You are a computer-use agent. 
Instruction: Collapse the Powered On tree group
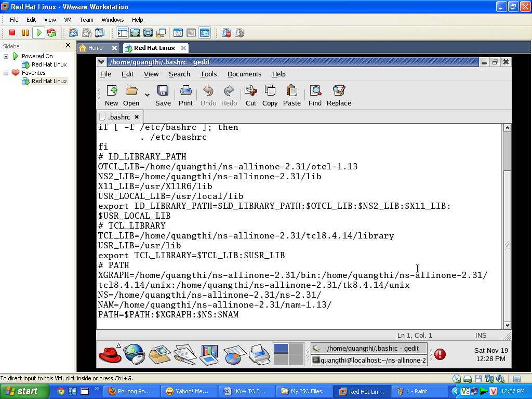click(6, 56)
